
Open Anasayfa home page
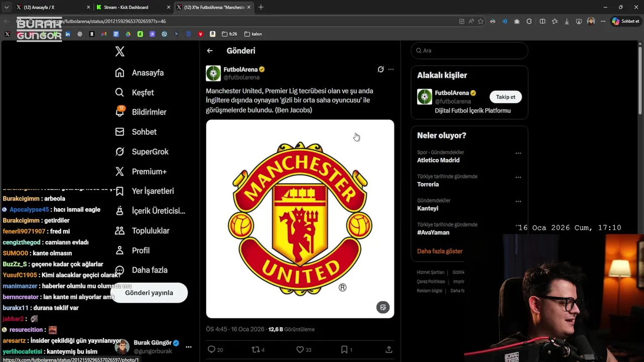139,72
